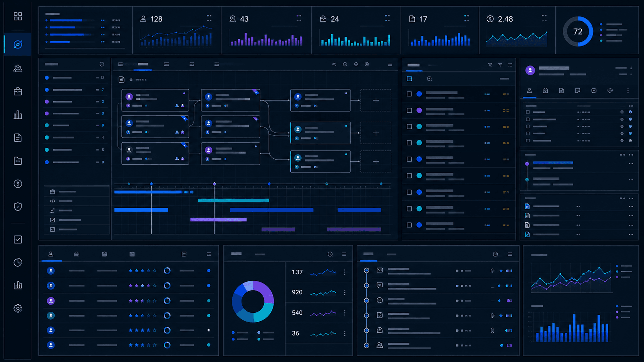Open hamburger menu of activity timeline panel
Viewport: 644px width, 362px height.
click(x=510, y=254)
